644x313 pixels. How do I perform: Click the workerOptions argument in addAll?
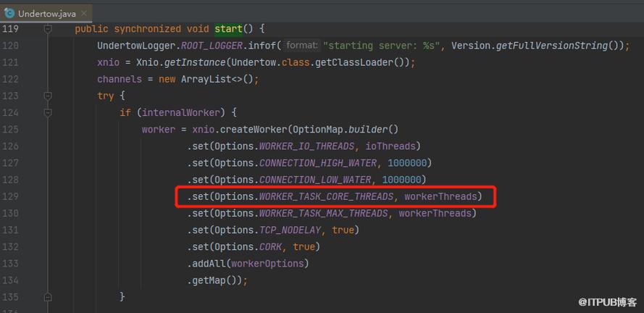(268, 264)
